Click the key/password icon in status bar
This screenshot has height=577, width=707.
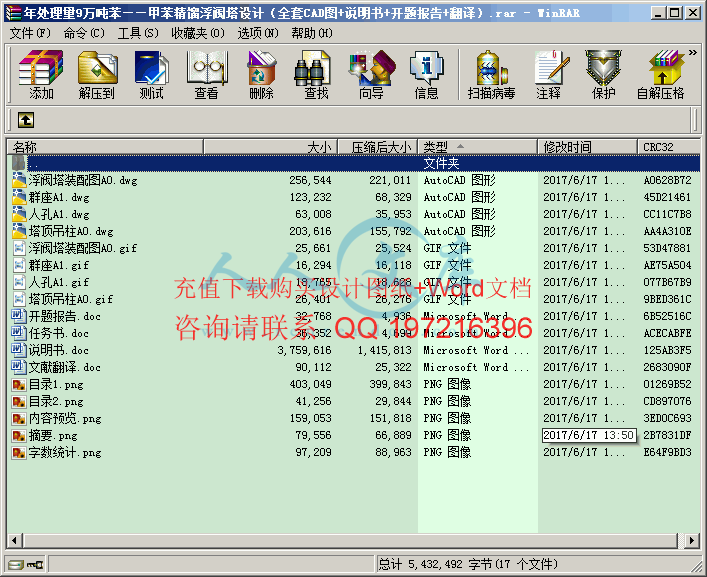click(35, 564)
